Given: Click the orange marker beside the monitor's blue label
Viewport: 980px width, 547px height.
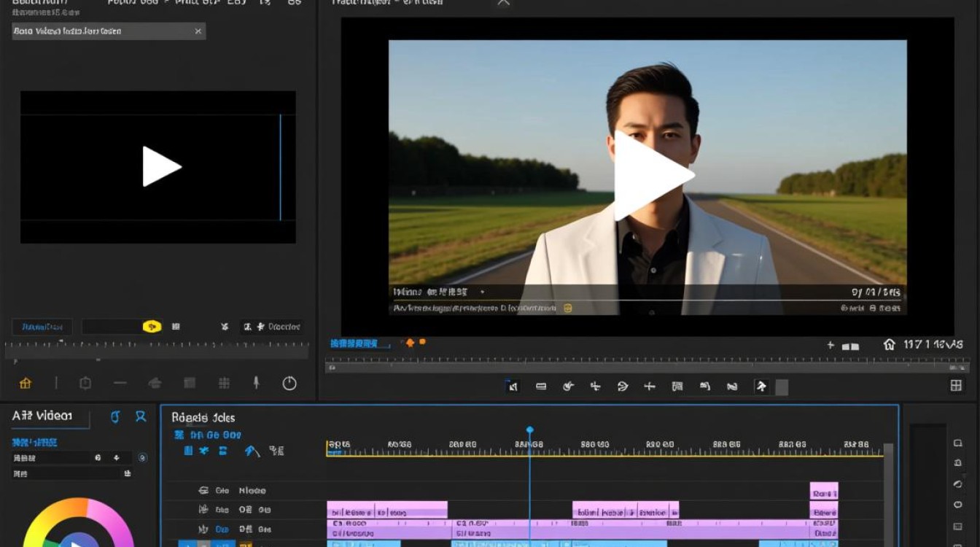Looking at the screenshot, I should tap(410, 342).
